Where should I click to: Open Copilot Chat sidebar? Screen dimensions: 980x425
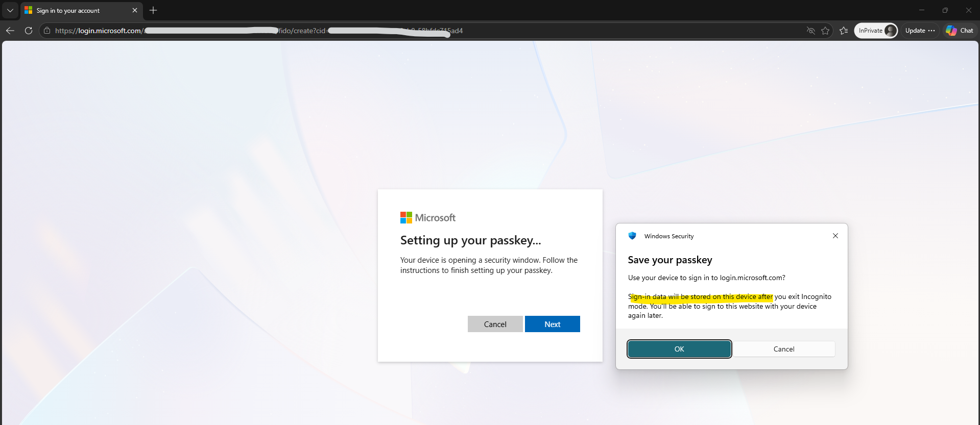960,31
